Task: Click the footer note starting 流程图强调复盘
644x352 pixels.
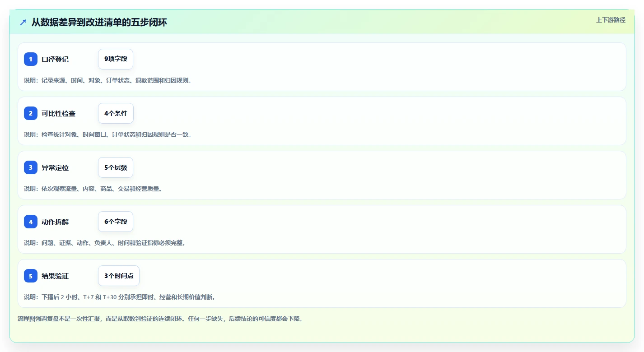Action: pyautogui.click(x=160, y=319)
